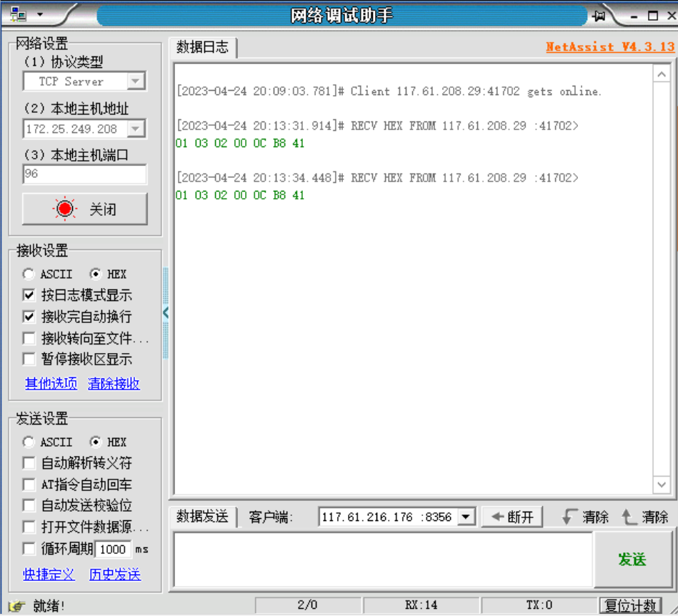This screenshot has height=616, width=678.
Task: Click the 断开 disconnect button
Action: [x=512, y=517]
